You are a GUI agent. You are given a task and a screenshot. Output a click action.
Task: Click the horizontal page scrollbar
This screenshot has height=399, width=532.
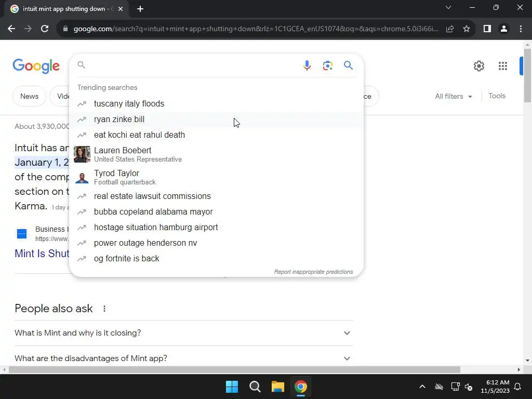[234, 369]
